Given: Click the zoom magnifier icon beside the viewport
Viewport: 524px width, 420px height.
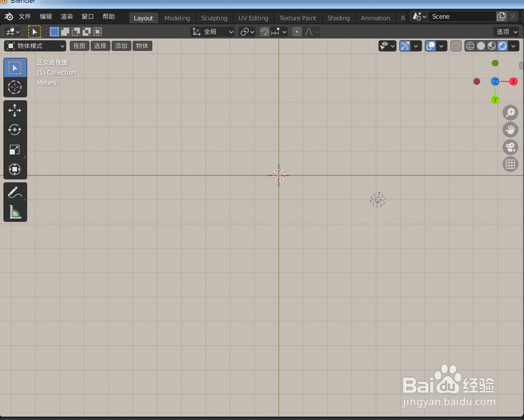Looking at the screenshot, I should pyautogui.click(x=510, y=112).
